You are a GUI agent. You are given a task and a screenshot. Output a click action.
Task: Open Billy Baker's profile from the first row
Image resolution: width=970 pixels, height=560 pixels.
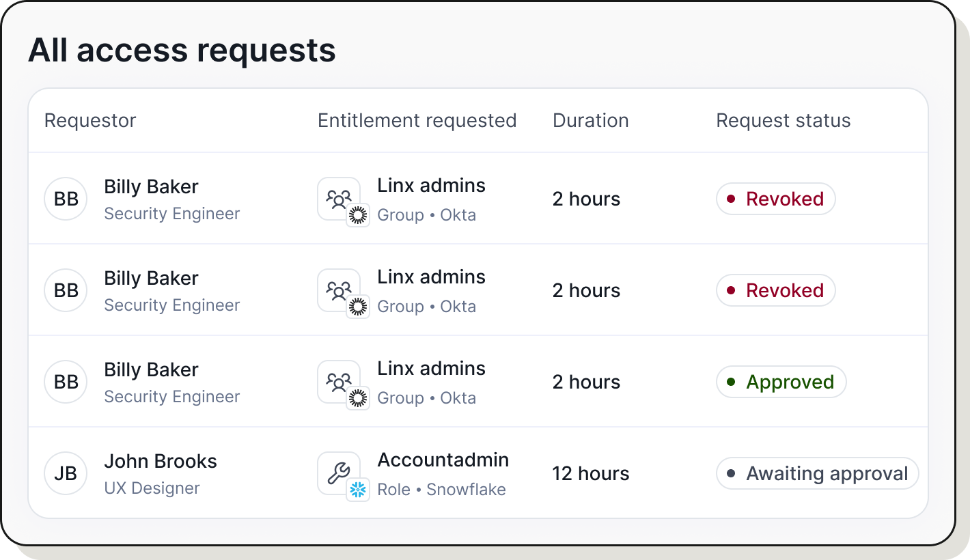pos(151,186)
